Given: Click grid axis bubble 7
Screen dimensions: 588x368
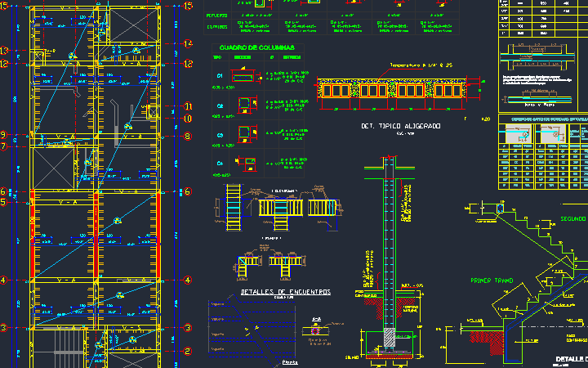Looking at the screenshot, I should click(x=4, y=146).
